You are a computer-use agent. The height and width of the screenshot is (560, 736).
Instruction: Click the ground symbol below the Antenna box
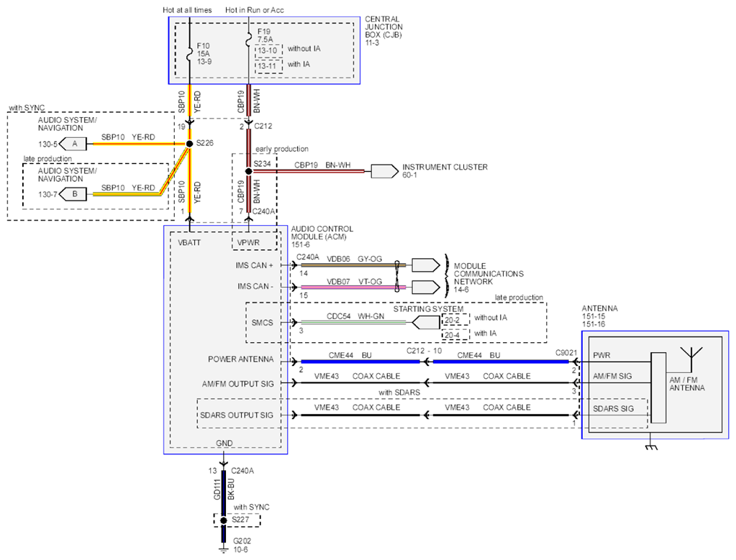[650, 447]
